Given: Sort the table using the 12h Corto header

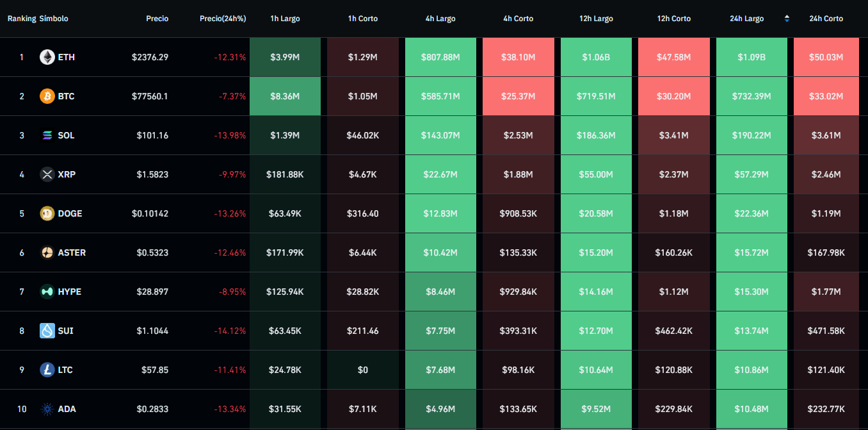Looking at the screenshot, I should 673,19.
